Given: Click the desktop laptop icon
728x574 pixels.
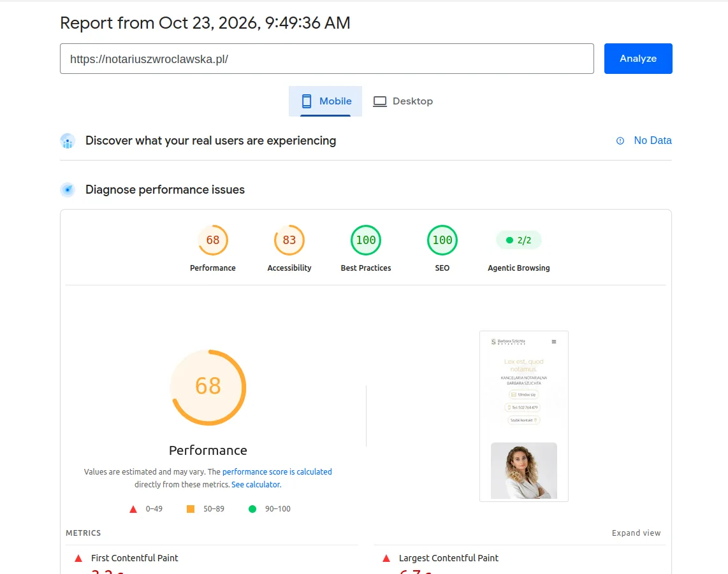Looking at the screenshot, I should (x=380, y=101).
